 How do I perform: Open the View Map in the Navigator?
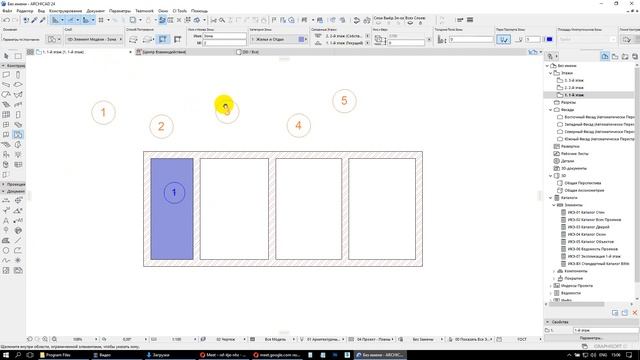pyautogui.click(x=615, y=57)
